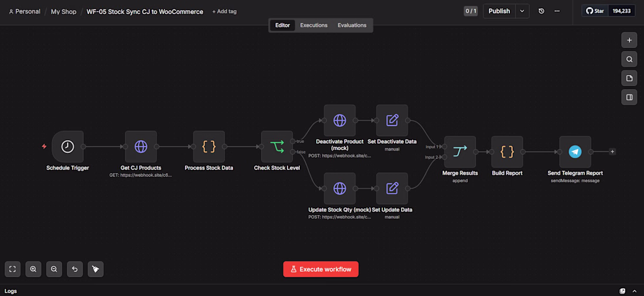Select the Build Report code node
The width and height of the screenshot is (644, 296).
pos(507,152)
